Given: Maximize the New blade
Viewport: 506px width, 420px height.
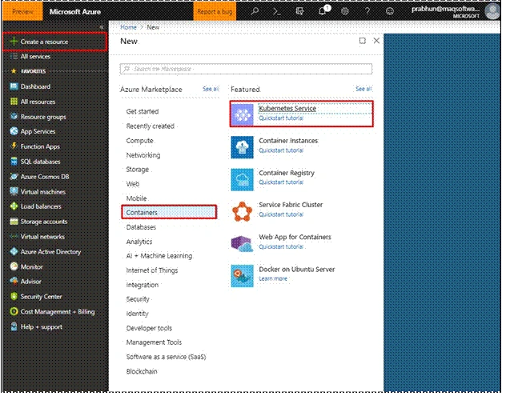Looking at the screenshot, I should pyautogui.click(x=363, y=41).
